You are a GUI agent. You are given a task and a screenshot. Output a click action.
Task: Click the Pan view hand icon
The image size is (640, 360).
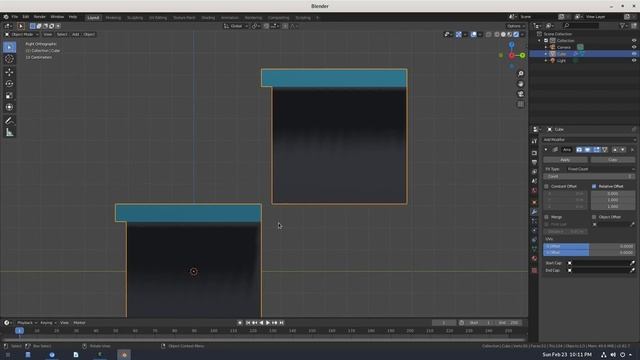click(520, 84)
